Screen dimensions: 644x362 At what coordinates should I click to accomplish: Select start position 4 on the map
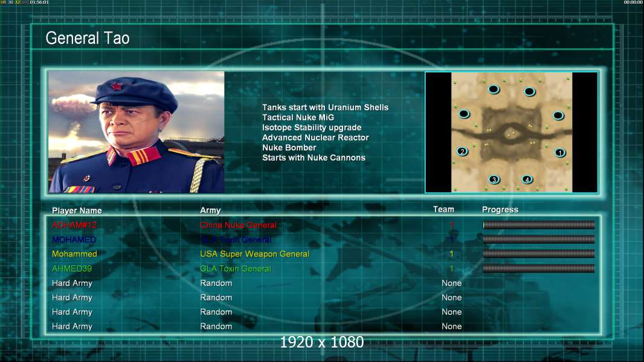[x=527, y=179]
